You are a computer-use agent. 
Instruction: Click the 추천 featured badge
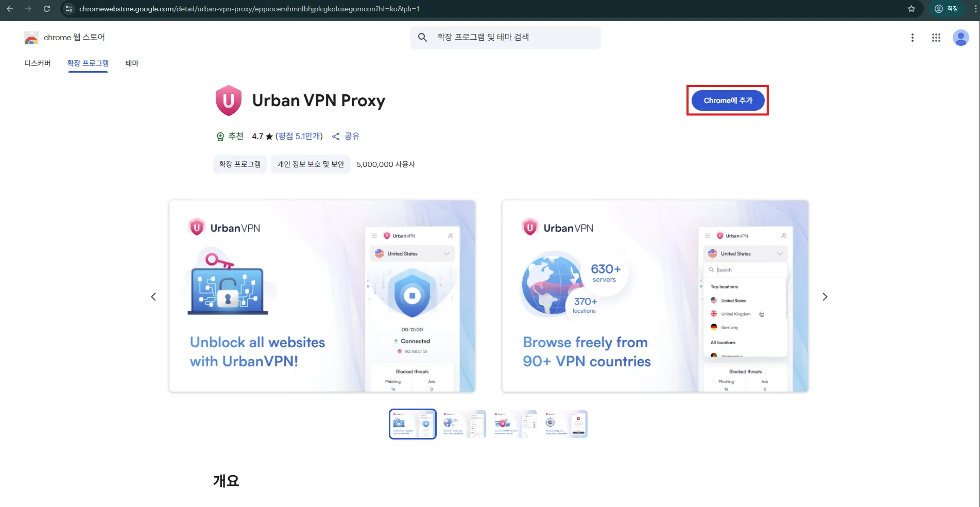click(x=230, y=136)
